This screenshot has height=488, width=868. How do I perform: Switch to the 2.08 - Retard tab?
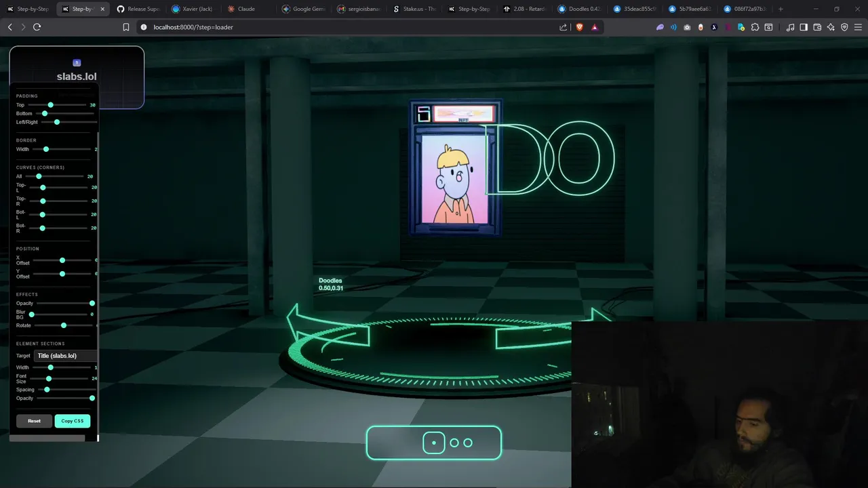524,9
